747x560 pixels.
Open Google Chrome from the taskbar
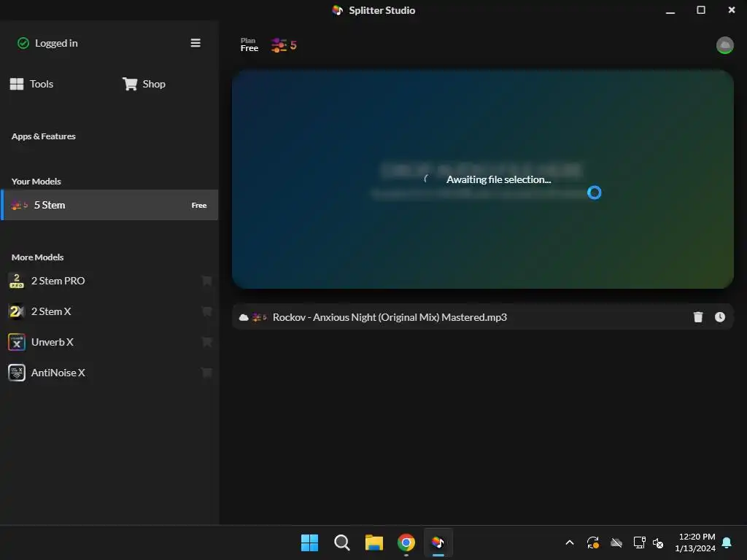tap(406, 542)
